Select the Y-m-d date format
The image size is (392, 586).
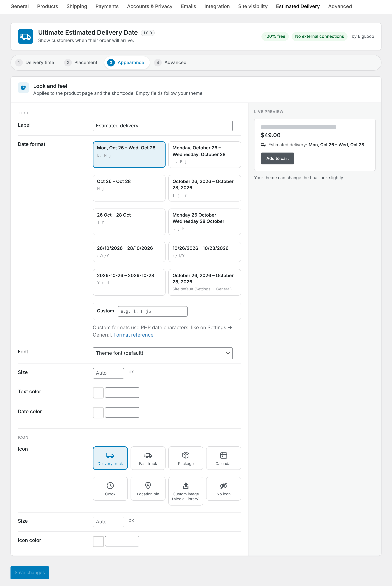tap(129, 282)
